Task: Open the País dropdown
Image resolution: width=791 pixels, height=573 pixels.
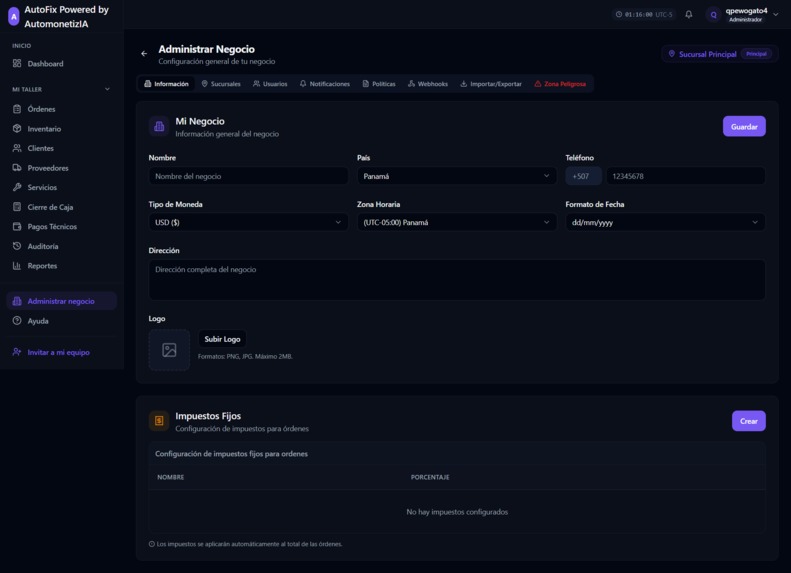Action: tap(457, 176)
